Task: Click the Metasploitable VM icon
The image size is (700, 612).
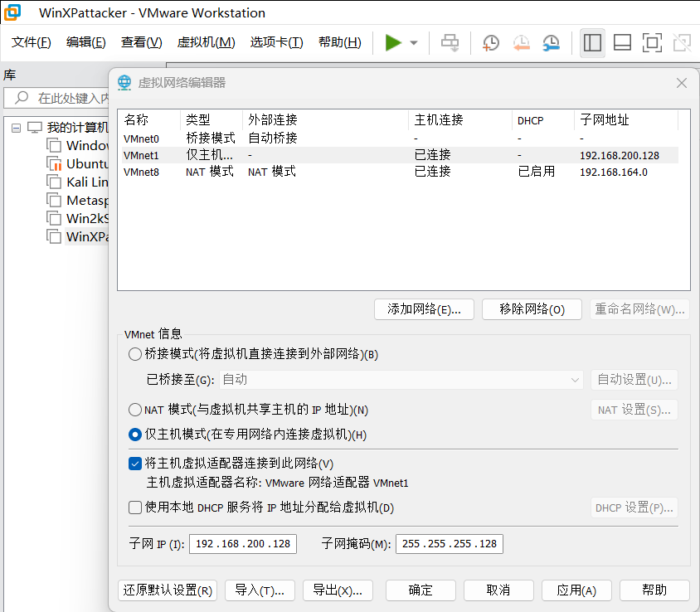Action: pyautogui.click(x=54, y=201)
